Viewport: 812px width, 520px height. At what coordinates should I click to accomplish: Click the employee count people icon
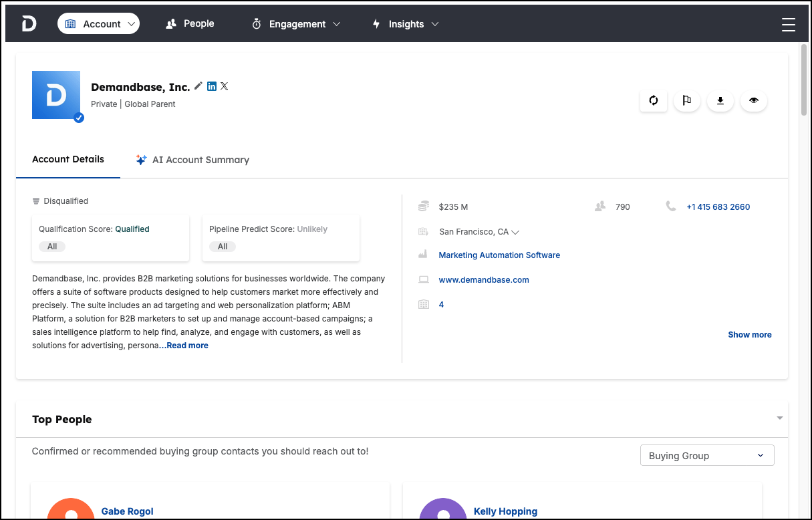[x=599, y=207]
